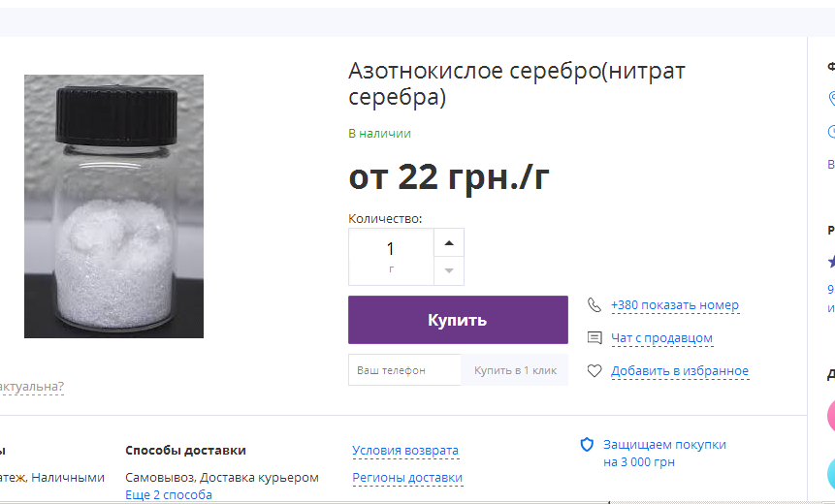
Task: Focus the Ваш телефон input field
Action: coord(404,370)
